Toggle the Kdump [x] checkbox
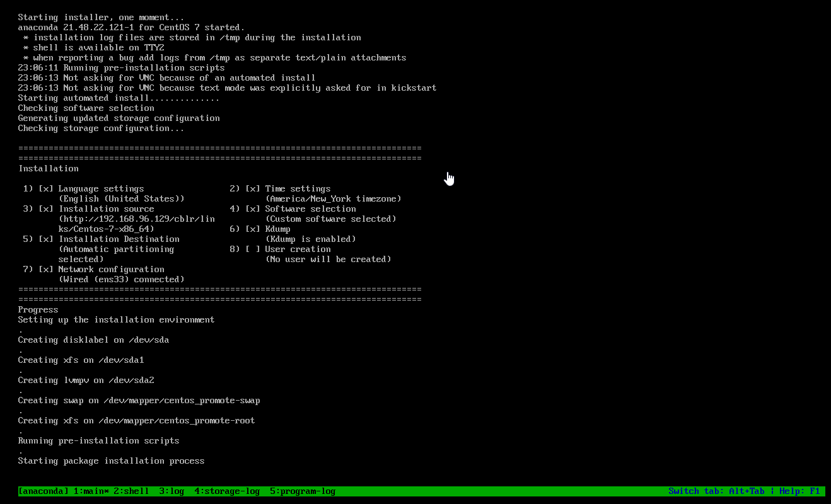Viewport: 831px width, 504px height. coord(253,229)
